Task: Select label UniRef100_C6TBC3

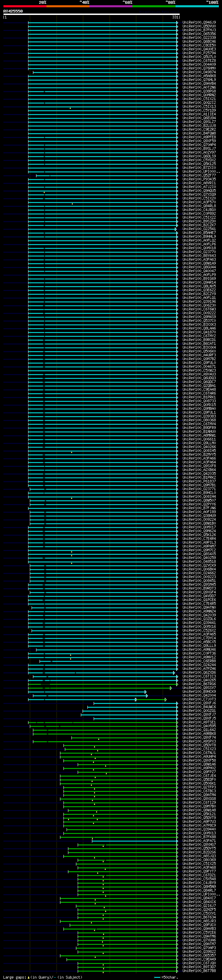Action: point(199,791)
